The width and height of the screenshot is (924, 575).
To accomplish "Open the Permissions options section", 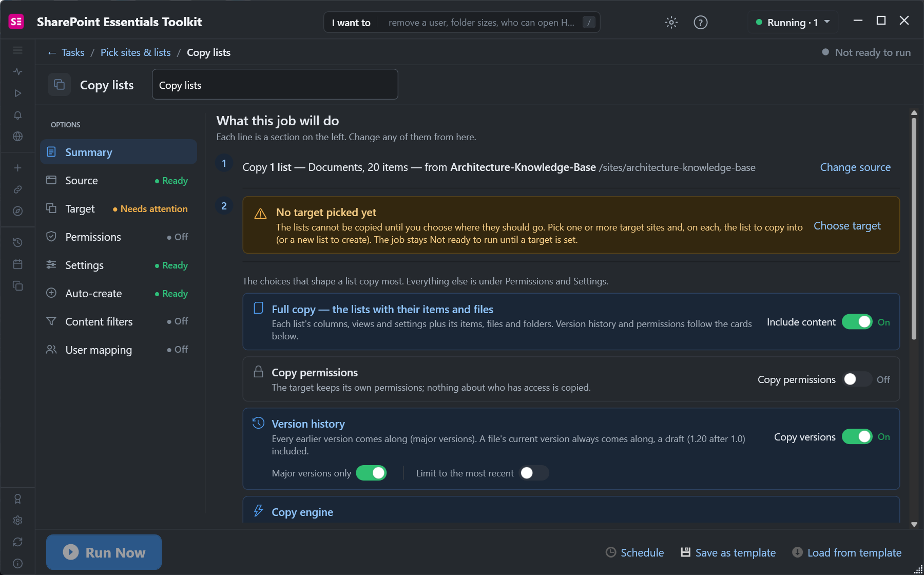I will [119, 237].
